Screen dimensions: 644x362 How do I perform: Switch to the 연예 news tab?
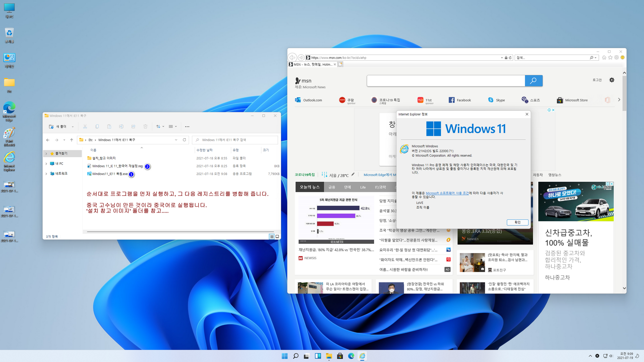click(347, 187)
